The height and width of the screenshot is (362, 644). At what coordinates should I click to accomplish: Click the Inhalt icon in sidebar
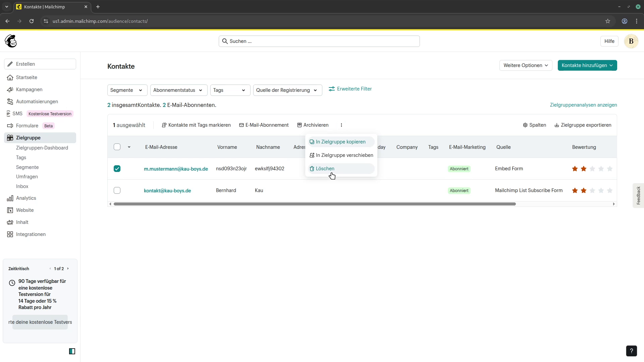10,222
